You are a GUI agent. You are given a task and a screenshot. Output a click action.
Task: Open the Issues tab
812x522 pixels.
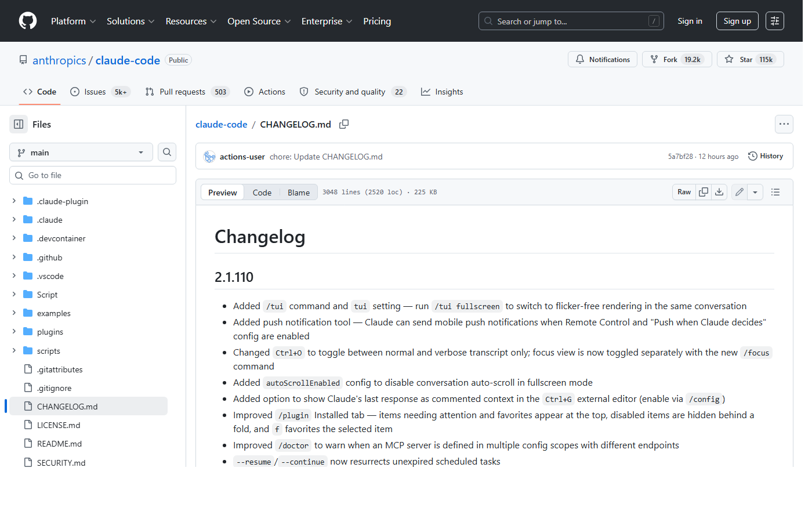(100, 92)
